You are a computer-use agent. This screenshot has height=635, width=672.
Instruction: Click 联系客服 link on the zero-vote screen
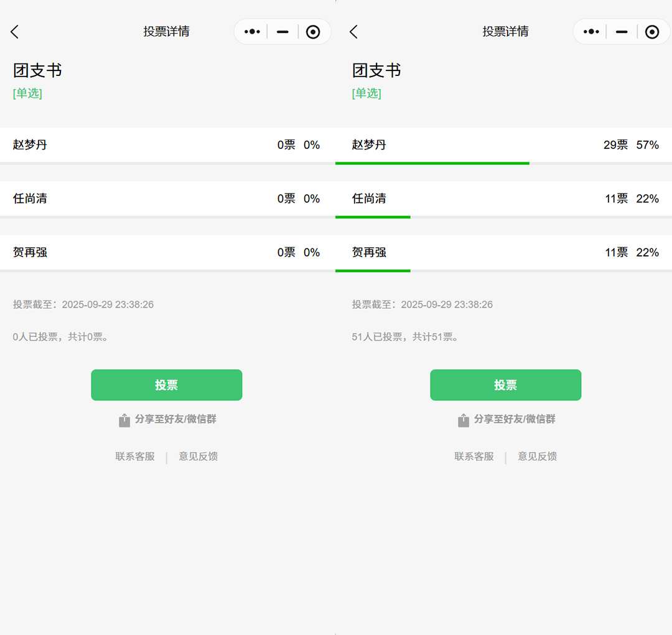(135, 456)
